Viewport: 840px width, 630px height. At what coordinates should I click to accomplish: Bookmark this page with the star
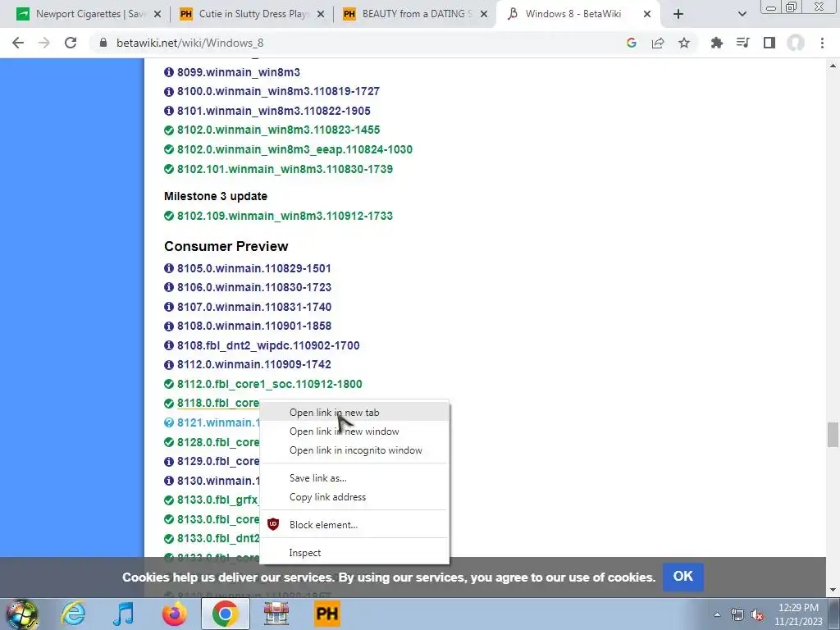684,43
